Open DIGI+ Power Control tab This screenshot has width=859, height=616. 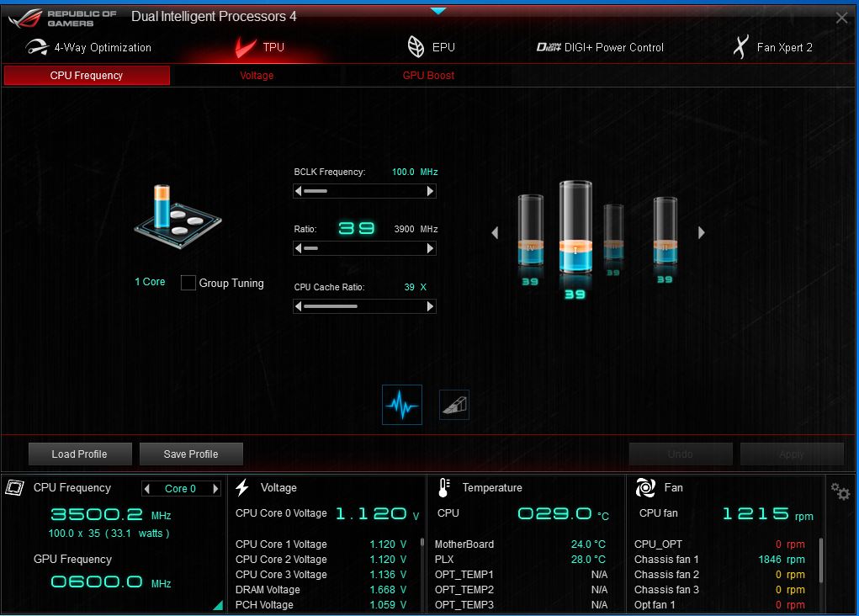click(600, 47)
